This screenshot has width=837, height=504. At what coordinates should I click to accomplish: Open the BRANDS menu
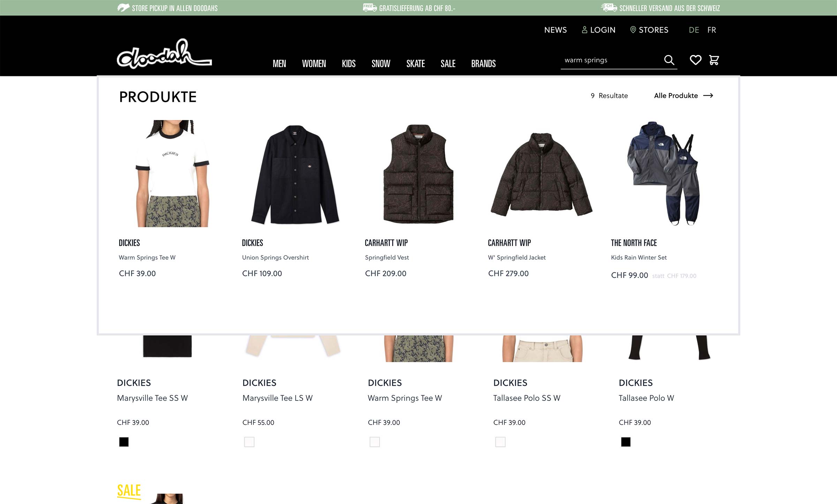(483, 63)
